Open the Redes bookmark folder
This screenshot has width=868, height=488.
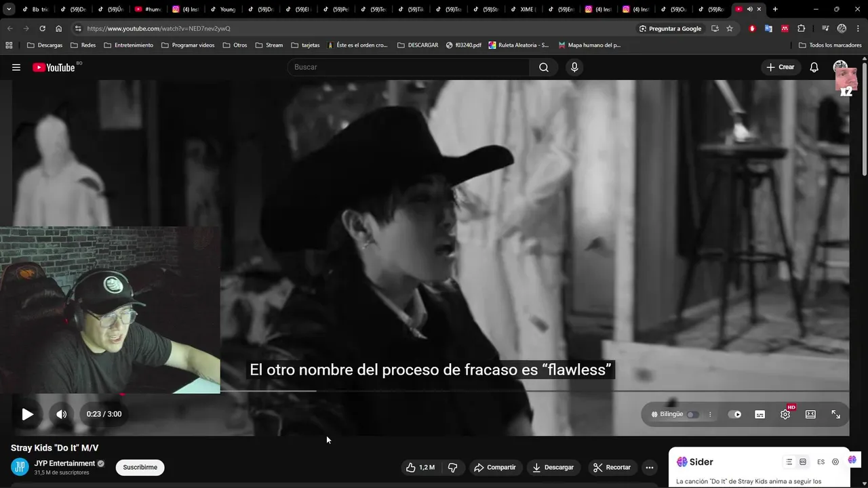point(83,45)
